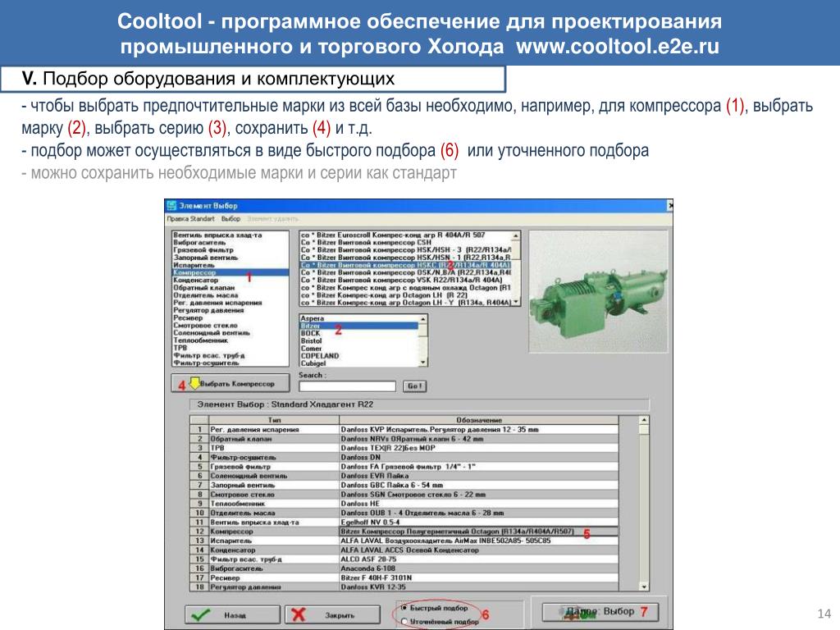Click up arrow of table scrollbar
Screen dimensions: 840x630
(x=644, y=421)
